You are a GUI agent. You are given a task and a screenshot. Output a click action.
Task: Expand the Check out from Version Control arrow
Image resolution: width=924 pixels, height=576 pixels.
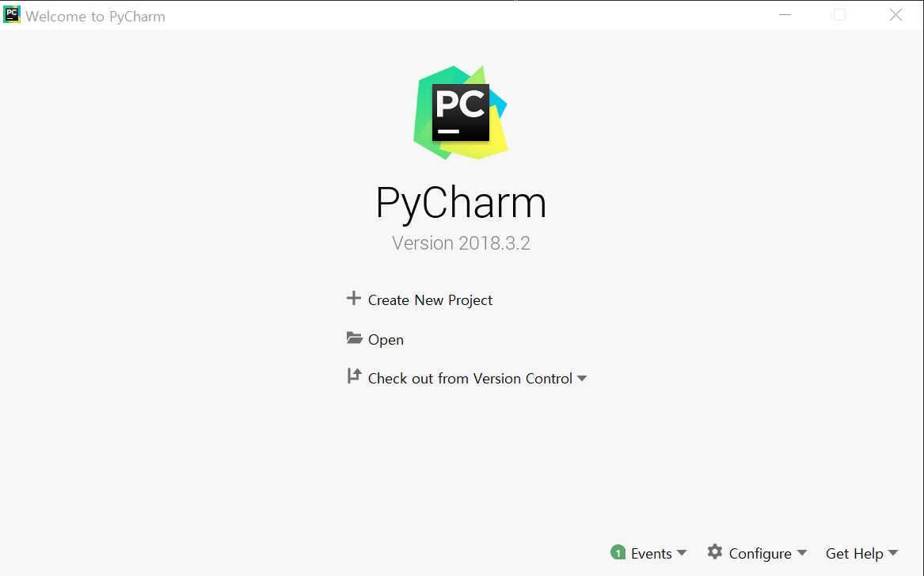click(x=582, y=379)
